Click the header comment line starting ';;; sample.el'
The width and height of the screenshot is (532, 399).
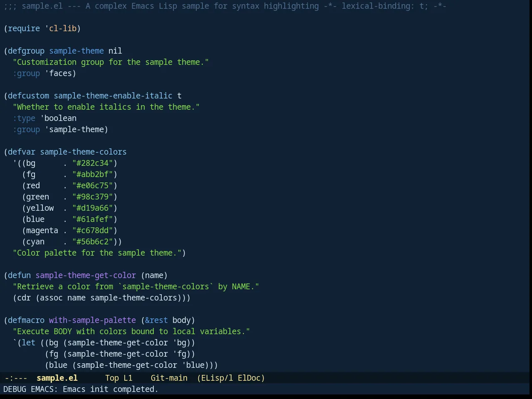click(225, 6)
